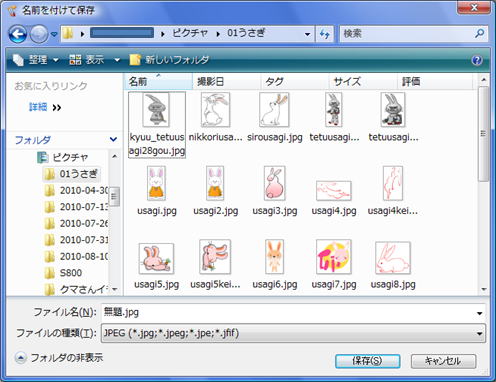Select 2010-07-26 folder in tree
The width and height of the screenshot is (496, 382).
pyautogui.click(x=77, y=223)
